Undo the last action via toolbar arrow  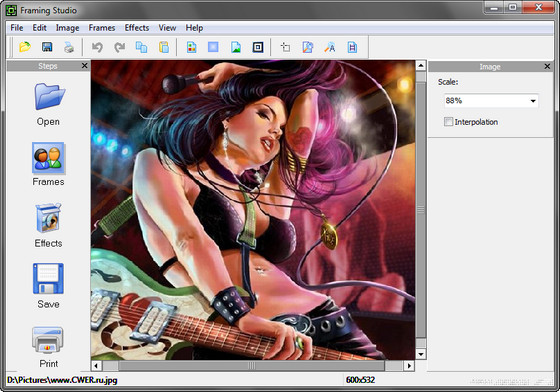(97, 47)
